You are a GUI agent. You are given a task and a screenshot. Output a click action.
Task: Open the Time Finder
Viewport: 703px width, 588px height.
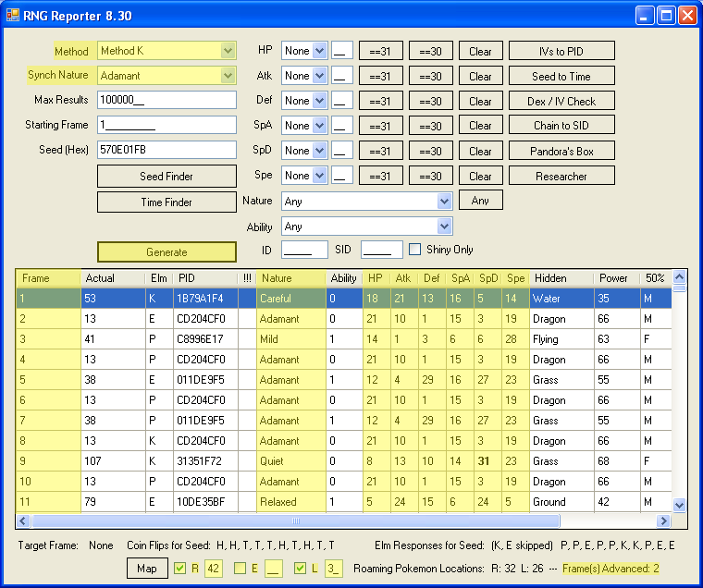coord(166,202)
